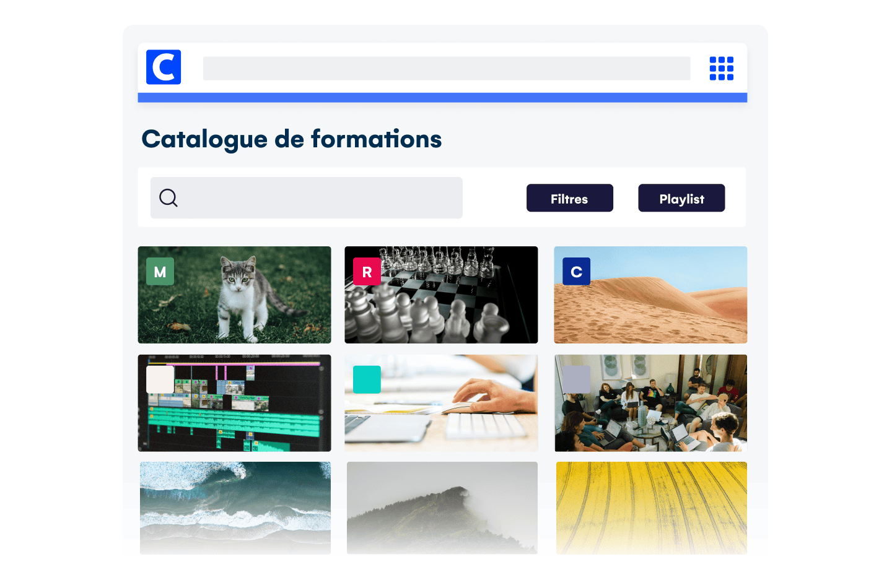Click the magnifying glass search icon
The image size is (892, 588).
168,198
